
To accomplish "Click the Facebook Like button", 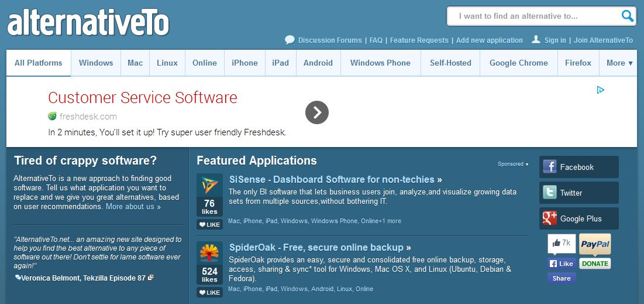I will [562, 263].
